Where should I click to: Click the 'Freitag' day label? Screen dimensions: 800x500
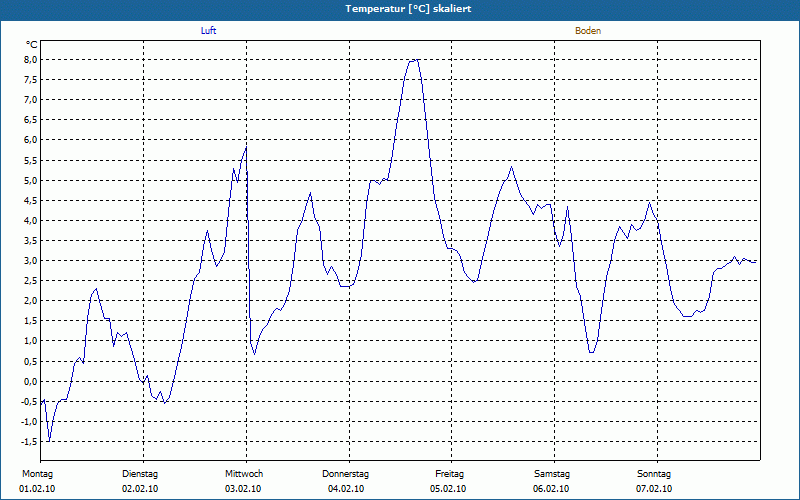click(449, 474)
